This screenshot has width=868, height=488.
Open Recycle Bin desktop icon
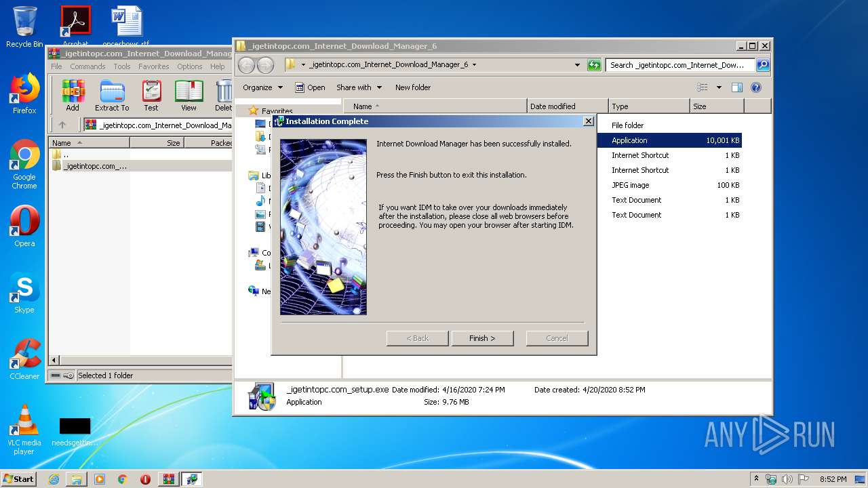point(24,27)
